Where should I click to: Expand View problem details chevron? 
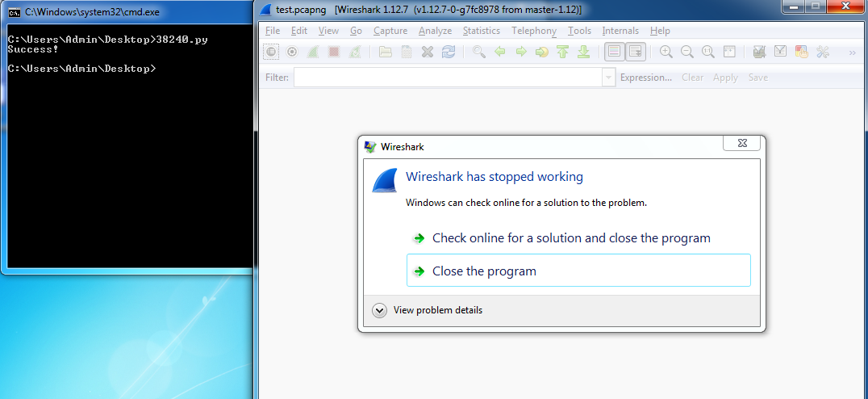pos(379,310)
